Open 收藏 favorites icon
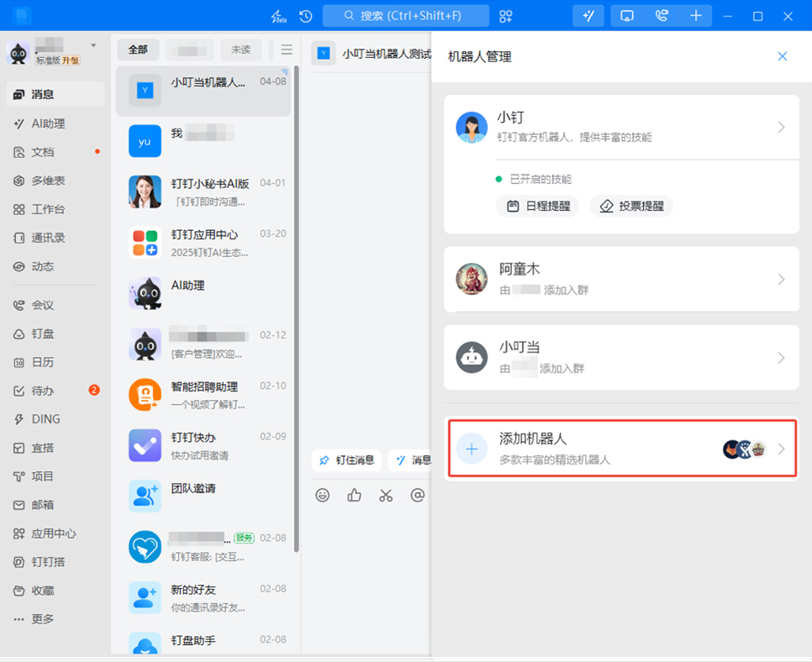Viewport: 812px width, 662px height. click(19, 591)
